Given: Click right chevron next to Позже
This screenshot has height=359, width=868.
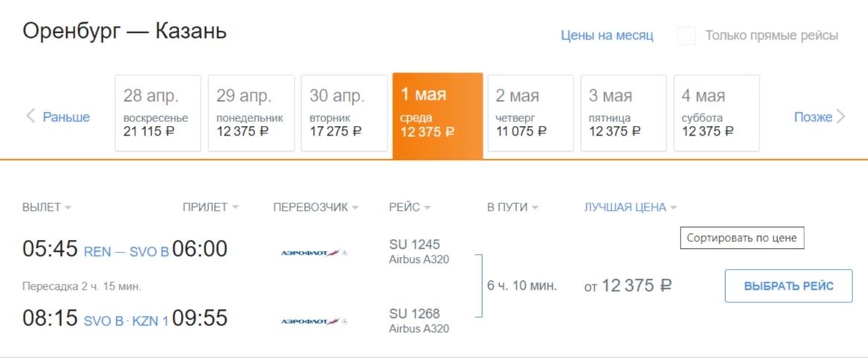Looking at the screenshot, I should [840, 116].
